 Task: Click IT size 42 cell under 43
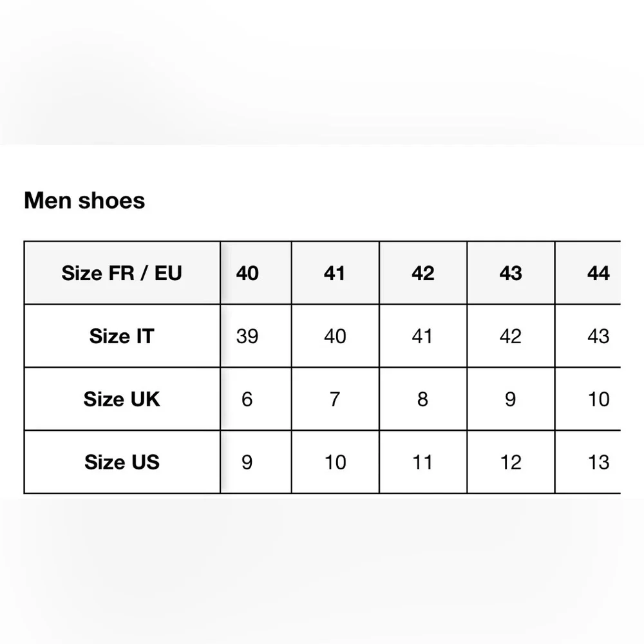pos(511,336)
